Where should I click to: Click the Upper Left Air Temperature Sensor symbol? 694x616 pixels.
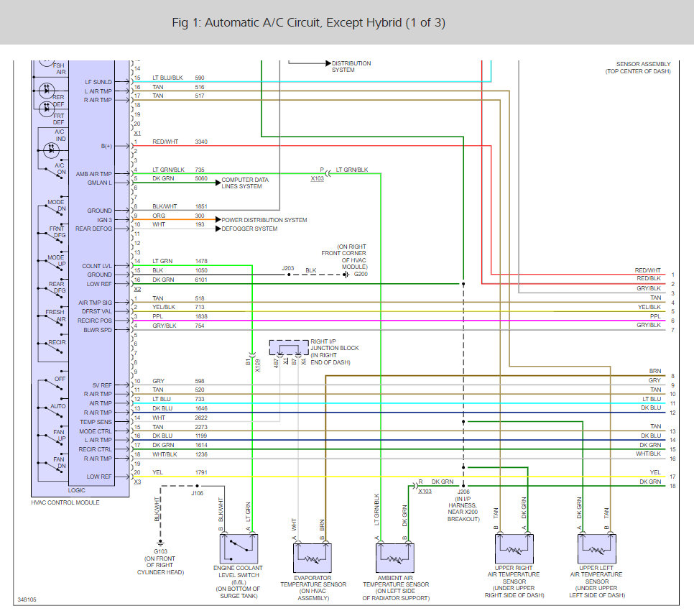coord(596,548)
